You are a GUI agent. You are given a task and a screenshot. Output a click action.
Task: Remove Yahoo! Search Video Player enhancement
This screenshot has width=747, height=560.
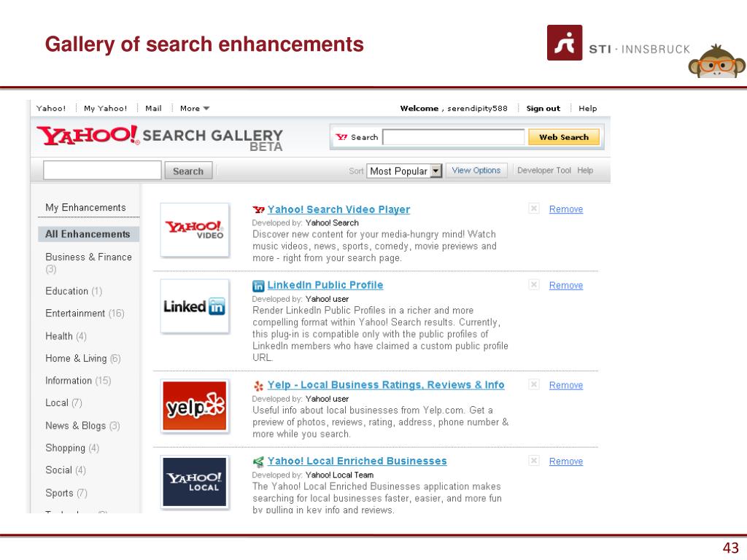coord(566,209)
